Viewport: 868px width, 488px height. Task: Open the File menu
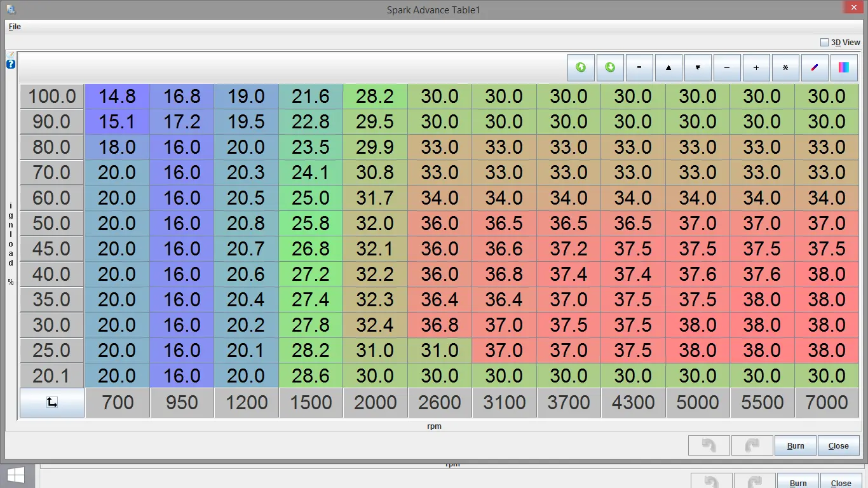(x=15, y=27)
